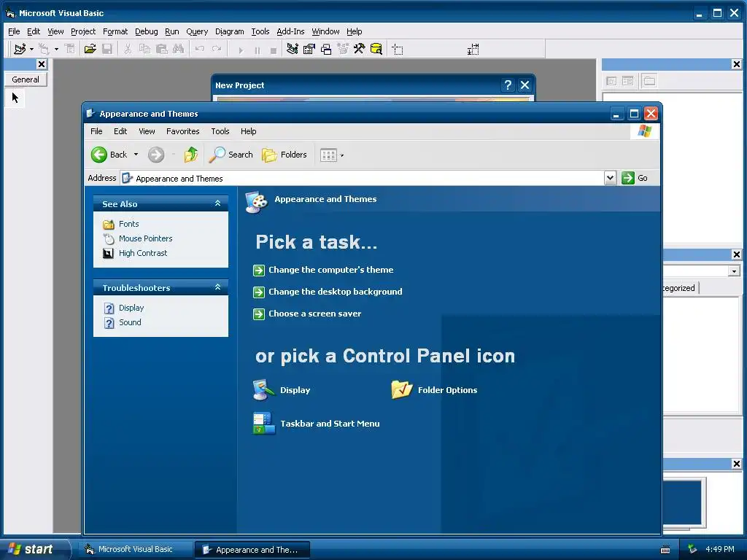Collapse the See Also section
The width and height of the screenshot is (747, 560).
click(217, 204)
